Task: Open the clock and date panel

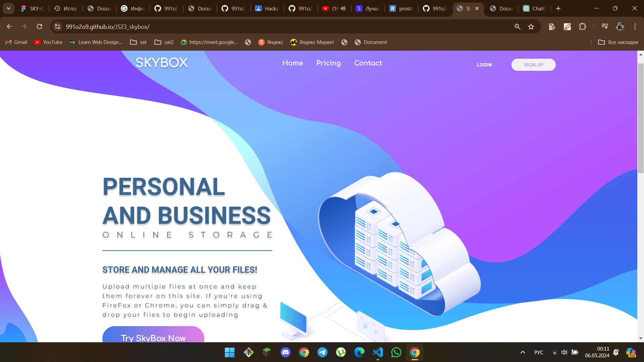Action: coord(597,352)
